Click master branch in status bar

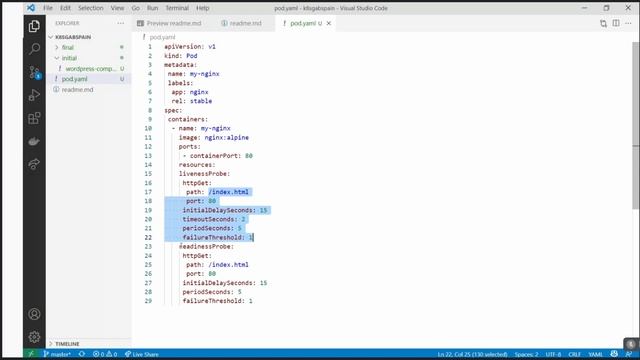coord(57,354)
